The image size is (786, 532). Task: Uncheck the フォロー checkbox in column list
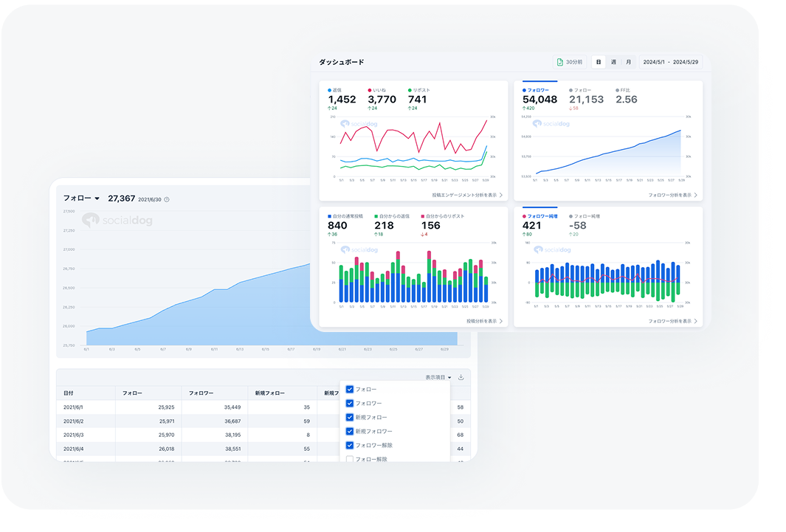350,389
